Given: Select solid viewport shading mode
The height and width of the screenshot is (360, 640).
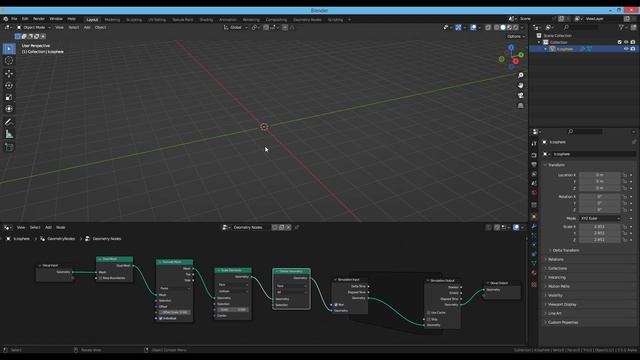Looking at the screenshot, I should (503, 27).
